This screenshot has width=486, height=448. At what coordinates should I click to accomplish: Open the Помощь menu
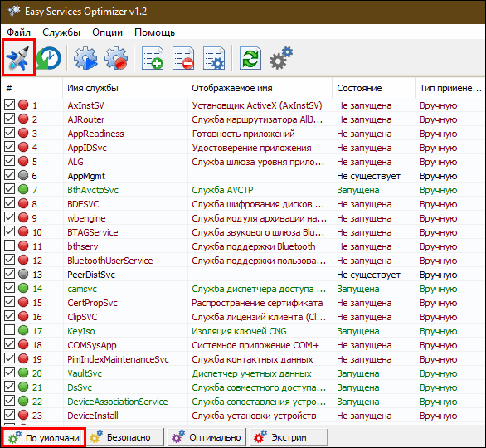tap(154, 32)
